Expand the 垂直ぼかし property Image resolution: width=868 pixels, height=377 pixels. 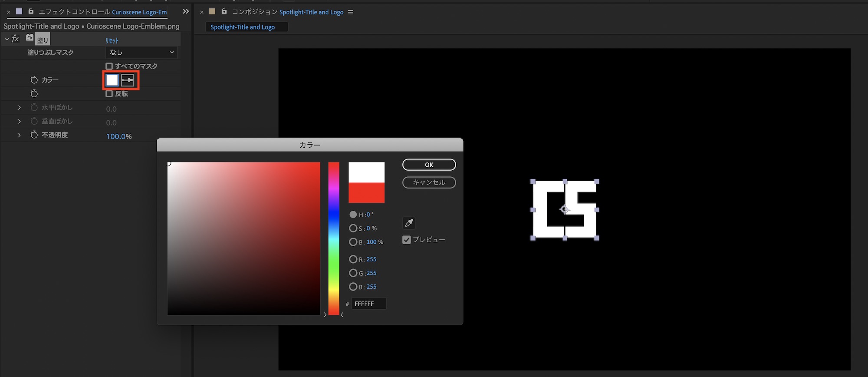tap(20, 121)
